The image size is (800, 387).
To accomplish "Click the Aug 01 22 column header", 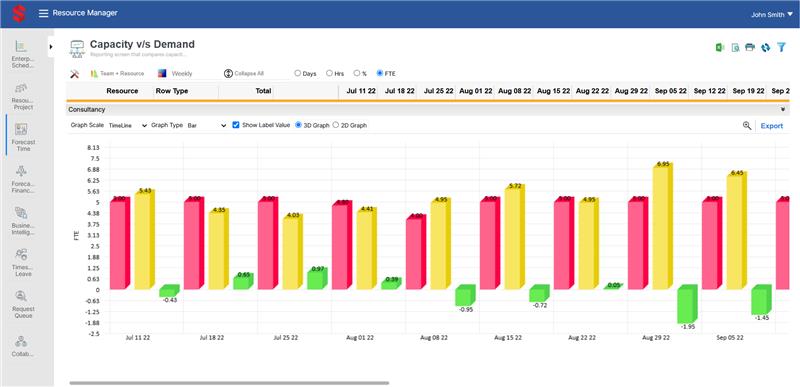I will pos(476,91).
